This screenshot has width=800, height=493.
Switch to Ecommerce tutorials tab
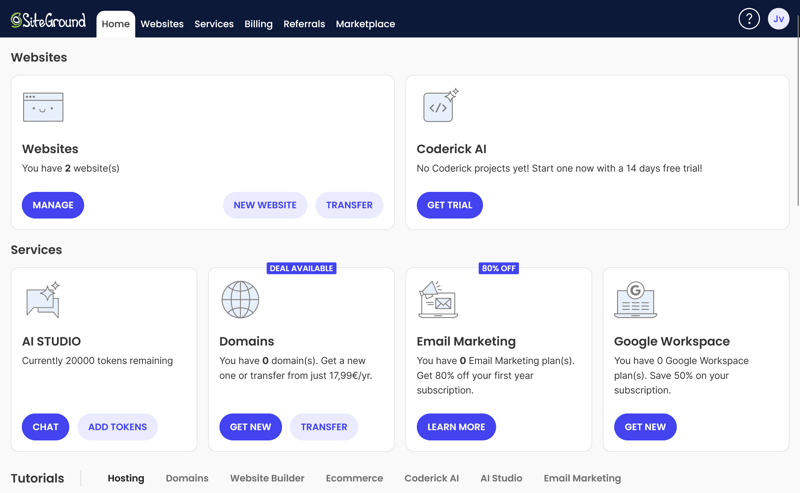tap(355, 478)
